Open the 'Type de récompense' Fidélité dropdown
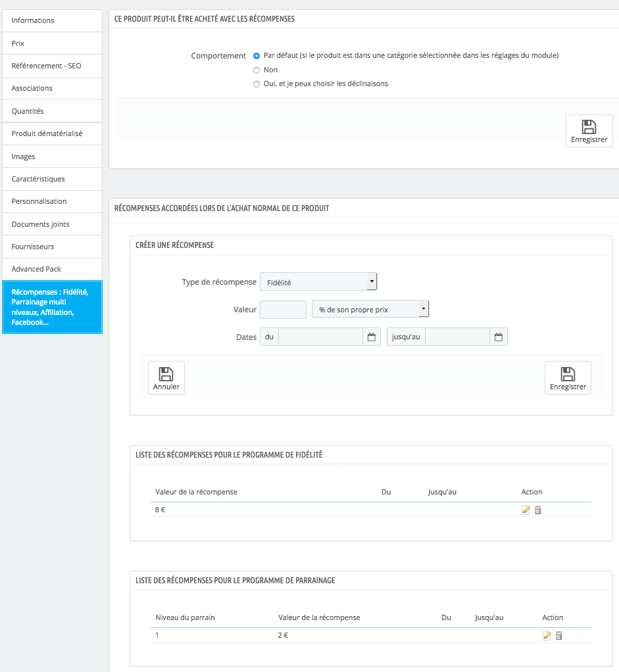 318,282
